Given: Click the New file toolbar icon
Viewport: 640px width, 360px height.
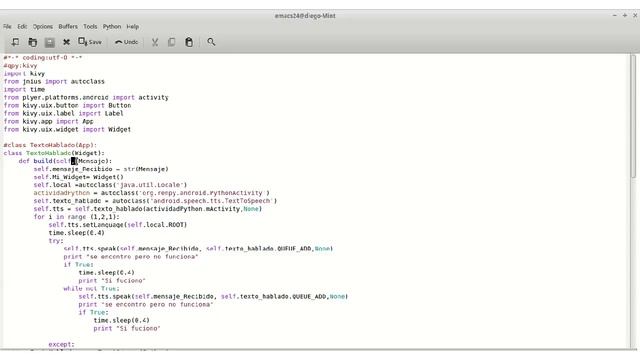Looking at the screenshot, I should tap(16, 42).
